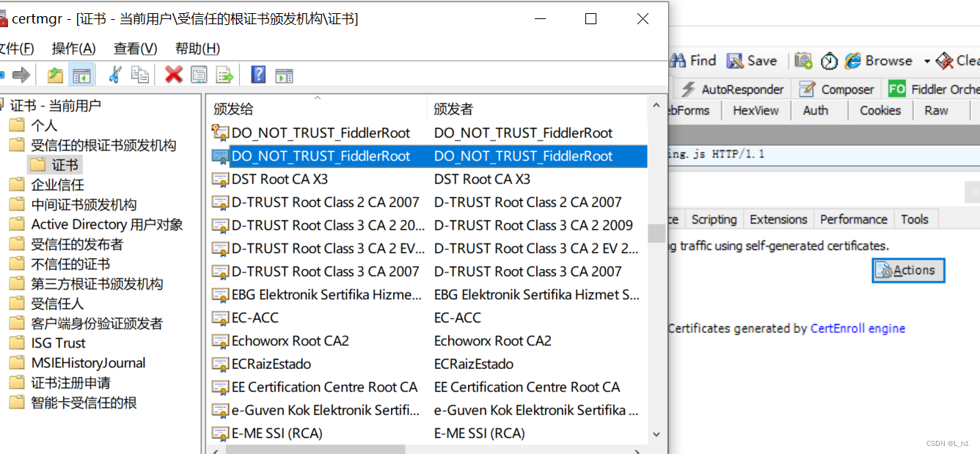The image size is (980, 454).
Task: Select the 证书注册申请 folder
Action: [x=70, y=383]
